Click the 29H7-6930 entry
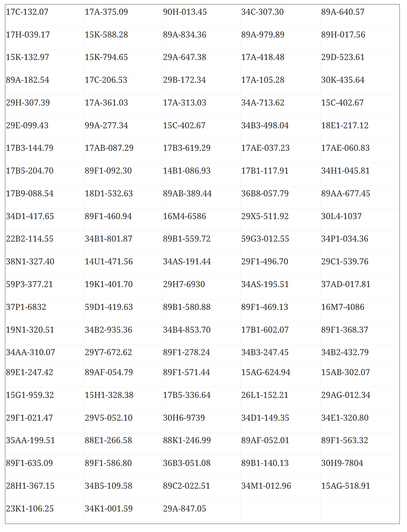The width and height of the screenshot is (407, 532). 201,288
